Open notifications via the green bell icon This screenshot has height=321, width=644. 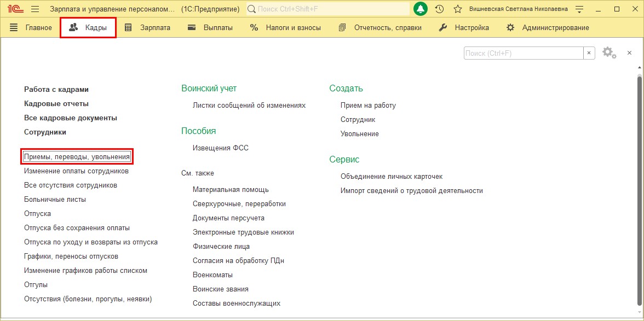point(421,9)
